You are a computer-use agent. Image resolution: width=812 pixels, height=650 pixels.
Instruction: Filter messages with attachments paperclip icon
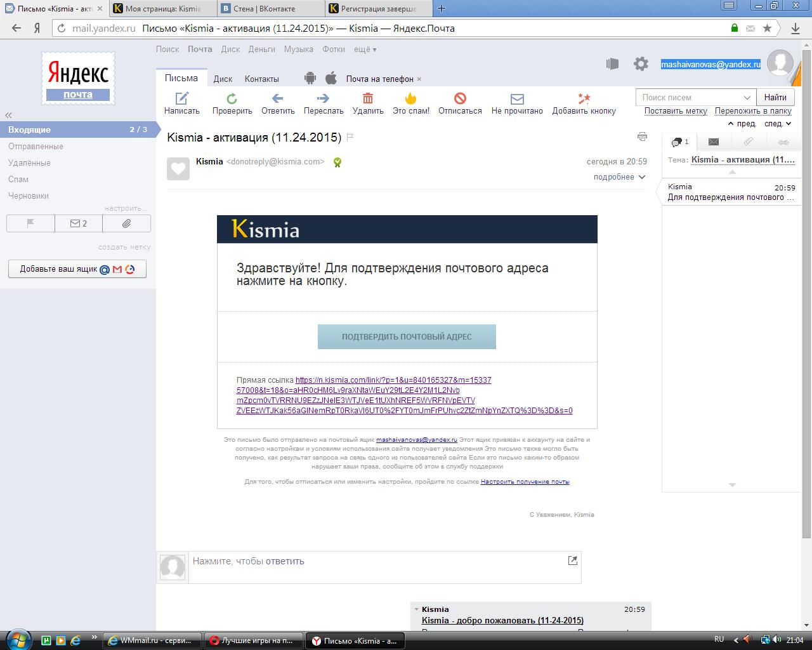point(127,223)
